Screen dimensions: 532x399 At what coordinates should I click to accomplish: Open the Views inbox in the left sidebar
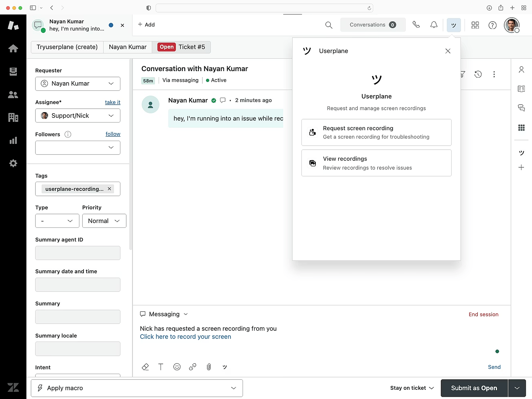pyautogui.click(x=13, y=71)
